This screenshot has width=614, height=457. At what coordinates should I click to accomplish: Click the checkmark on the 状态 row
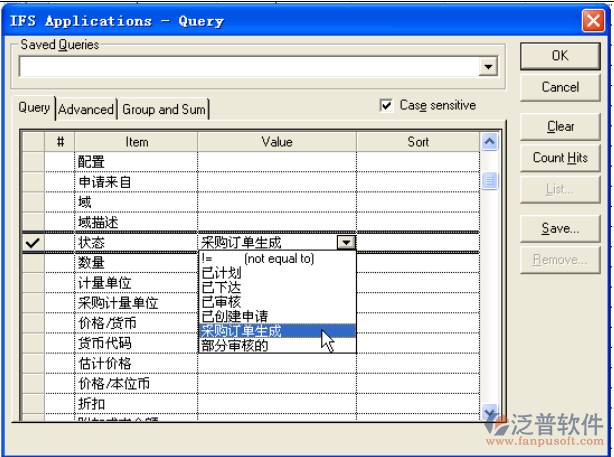33,243
